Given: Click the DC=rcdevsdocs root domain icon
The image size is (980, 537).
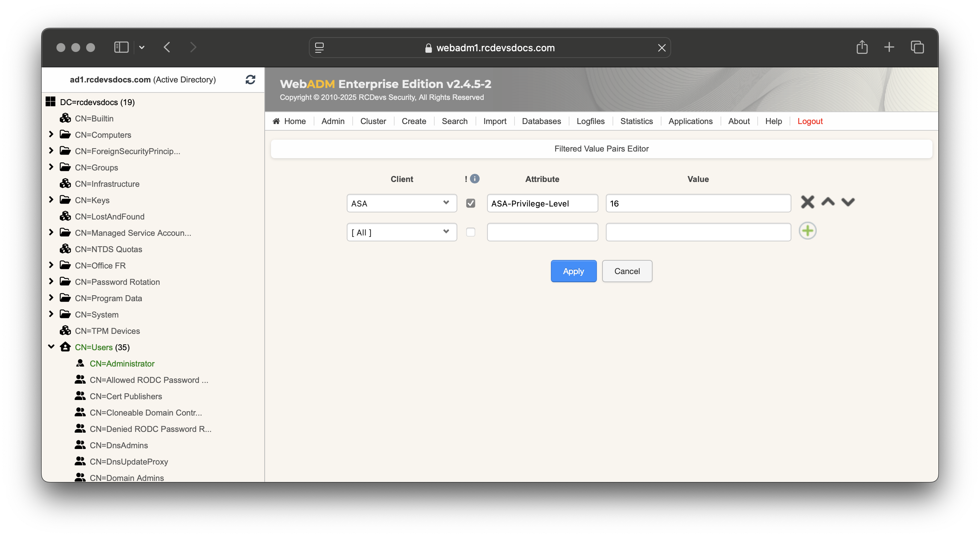Looking at the screenshot, I should (x=50, y=102).
